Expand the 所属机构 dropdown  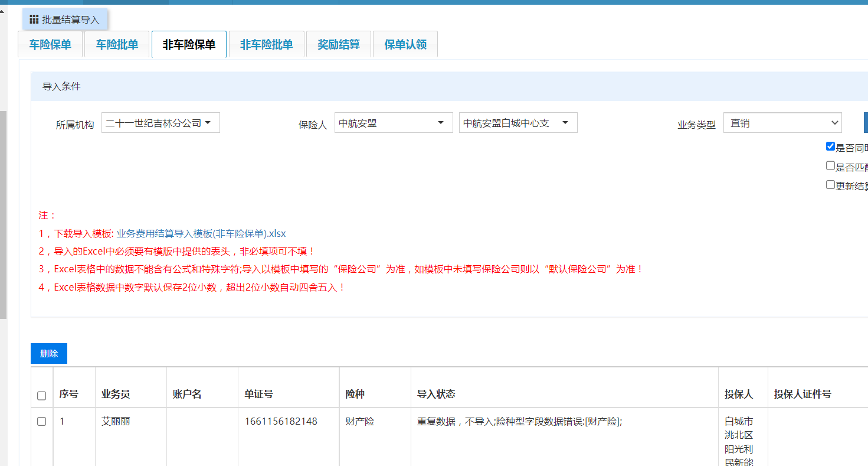click(x=161, y=123)
